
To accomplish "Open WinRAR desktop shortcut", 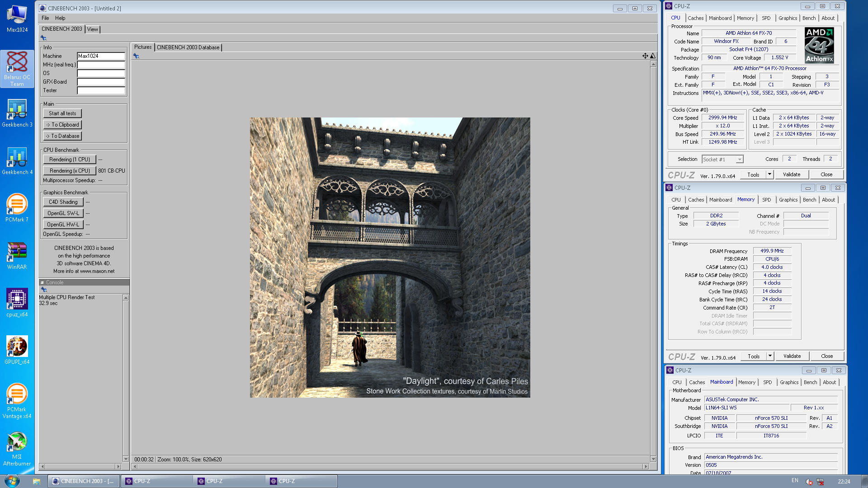I will pos(17,256).
